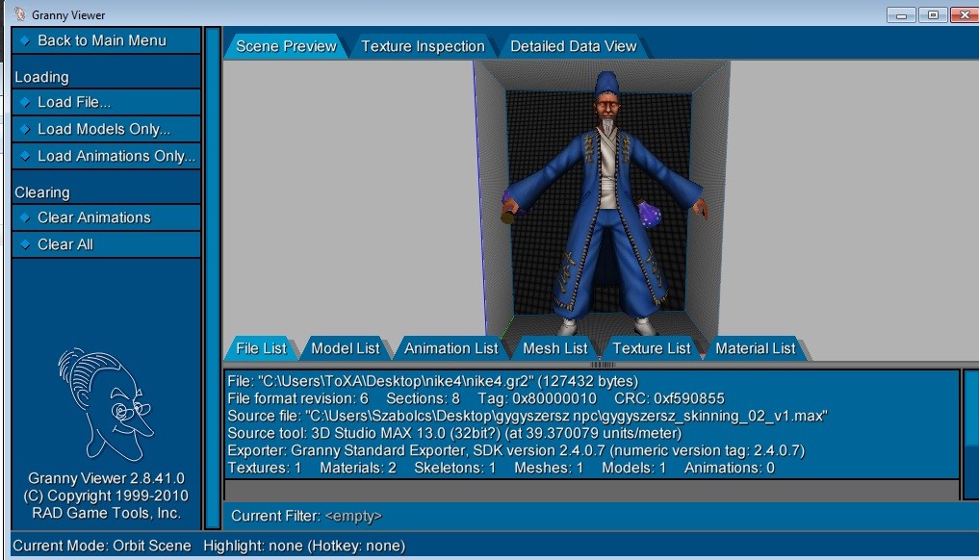Switch to the Scene Preview tab

coord(286,46)
